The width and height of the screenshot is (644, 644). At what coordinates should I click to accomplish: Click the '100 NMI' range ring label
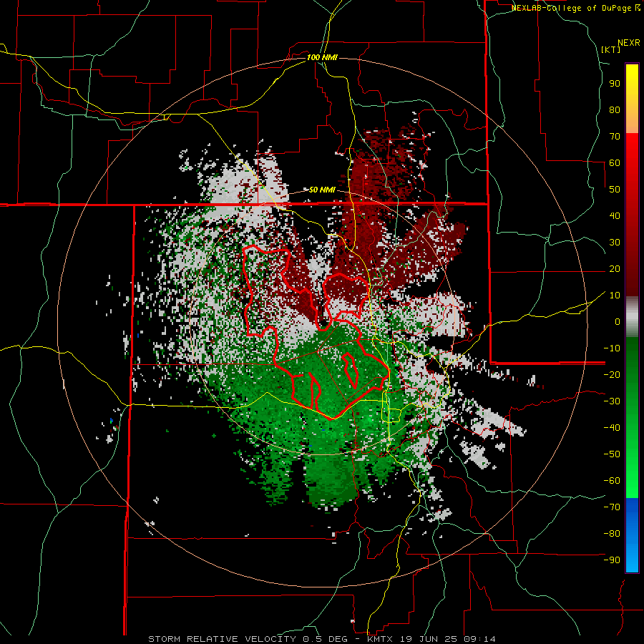pyautogui.click(x=322, y=57)
